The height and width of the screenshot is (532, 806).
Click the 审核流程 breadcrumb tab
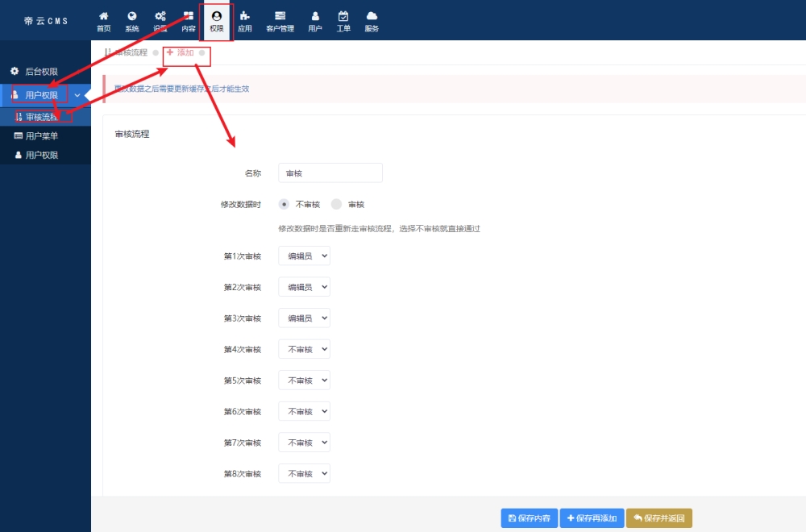coord(127,52)
